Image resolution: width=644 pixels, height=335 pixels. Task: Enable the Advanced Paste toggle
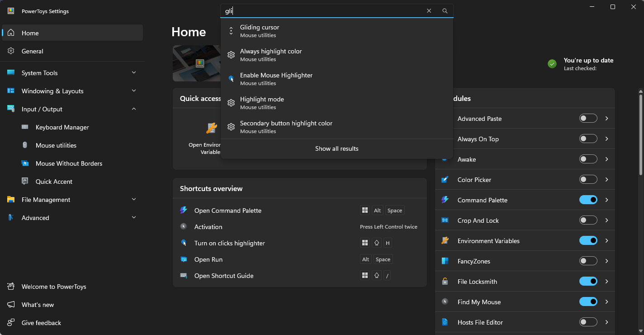point(588,119)
